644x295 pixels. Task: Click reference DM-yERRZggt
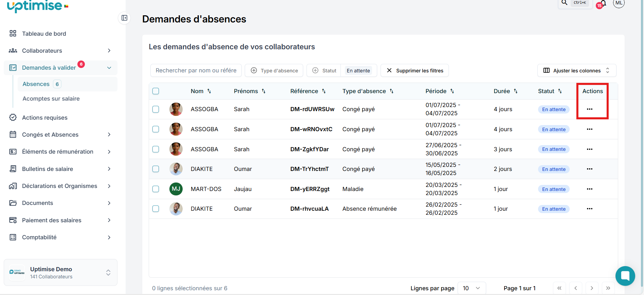pyautogui.click(x=310, y=189)
